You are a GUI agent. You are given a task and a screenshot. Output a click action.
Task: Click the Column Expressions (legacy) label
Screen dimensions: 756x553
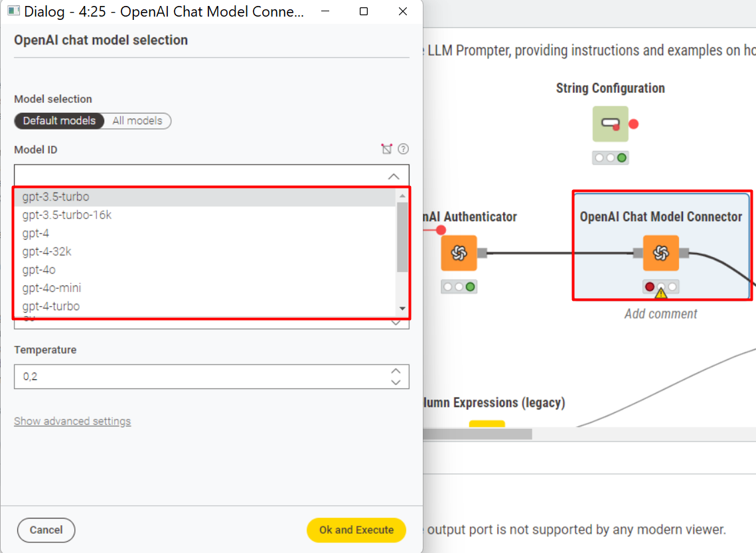click(494, 402)
